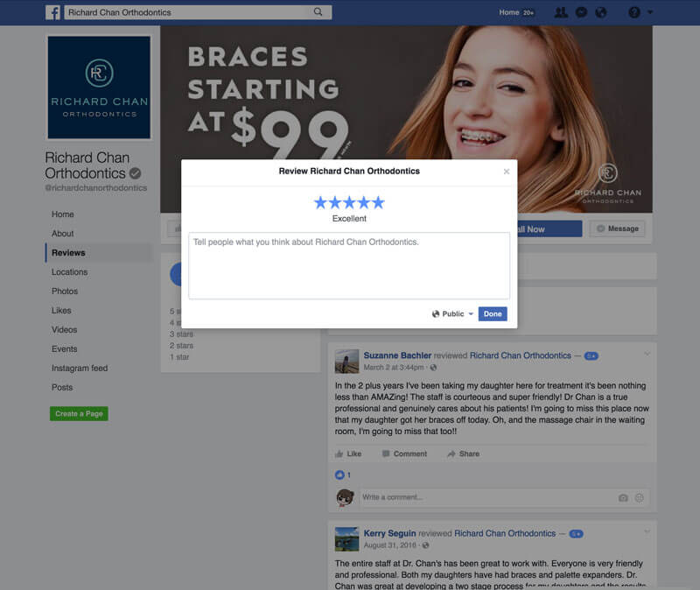Open Photos in the page sidebar
The image size is (700, 590).
(x=65, y=291)
